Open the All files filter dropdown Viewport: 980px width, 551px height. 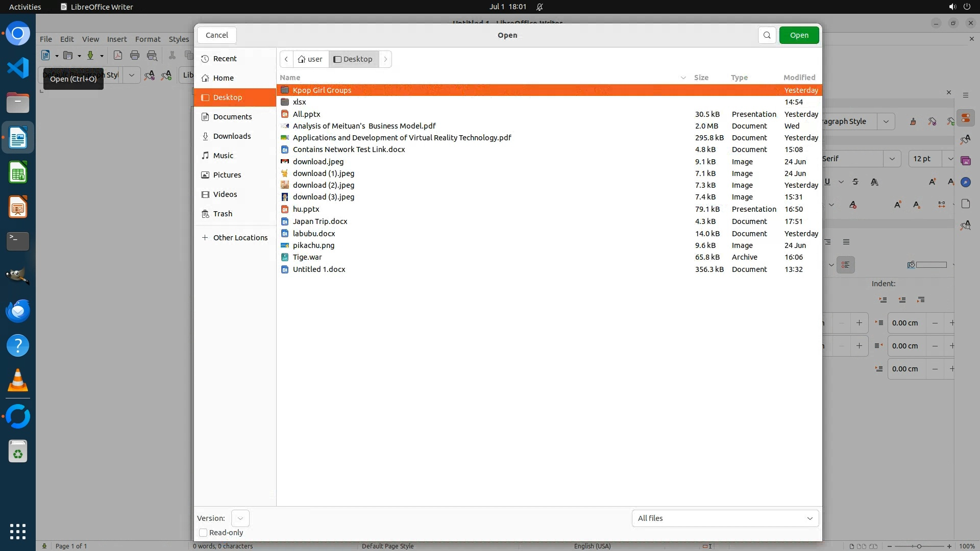pos(725,518)
